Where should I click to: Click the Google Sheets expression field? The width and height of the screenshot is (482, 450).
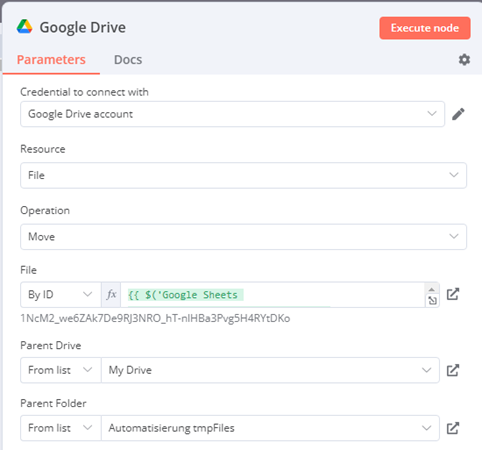[x=273, y=295]
